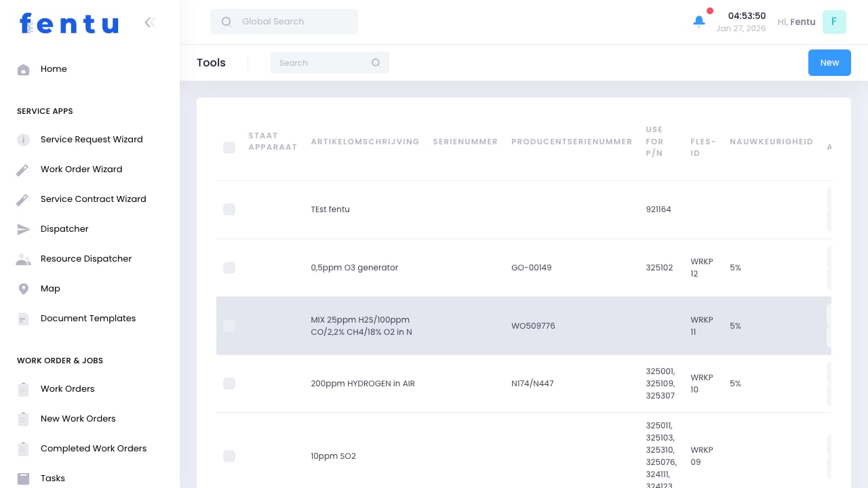Open Service Request Wizard
The image size is (868, 488).
pos(92,140)
